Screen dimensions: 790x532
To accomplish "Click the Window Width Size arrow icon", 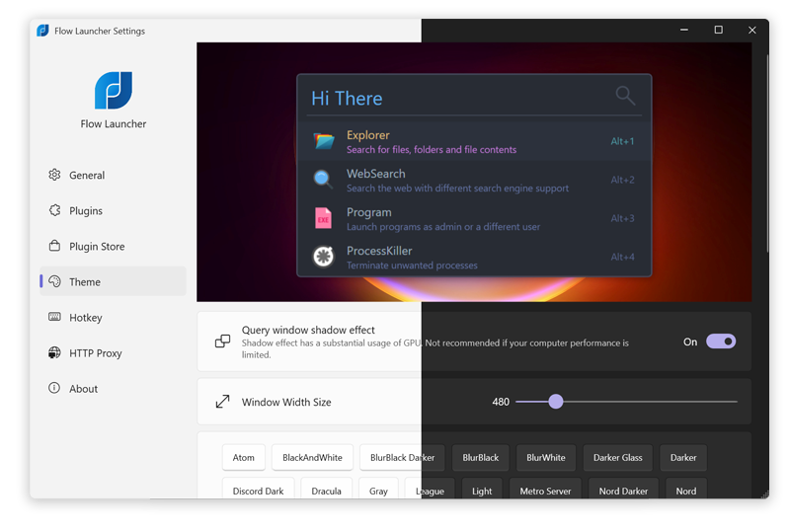I will point(223,402).
